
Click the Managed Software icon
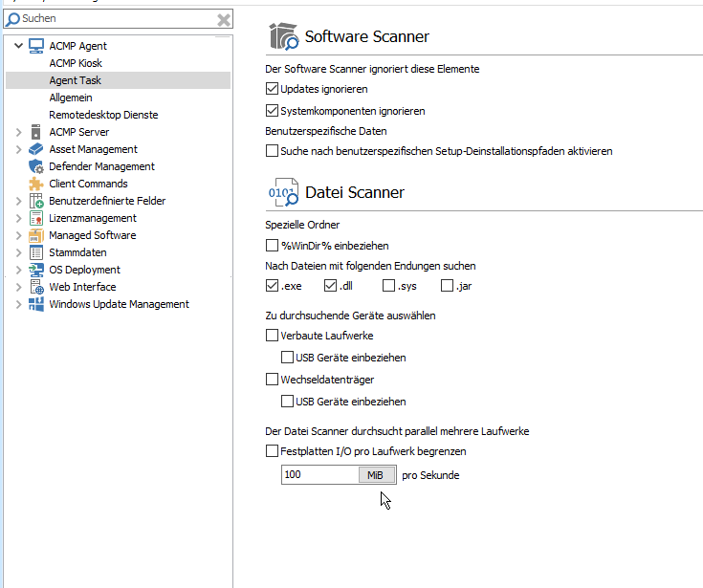click(x=36, y=235)
